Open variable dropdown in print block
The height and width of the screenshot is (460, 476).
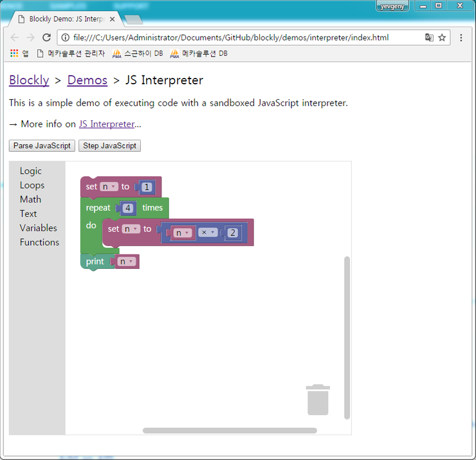tap(127, 261)
